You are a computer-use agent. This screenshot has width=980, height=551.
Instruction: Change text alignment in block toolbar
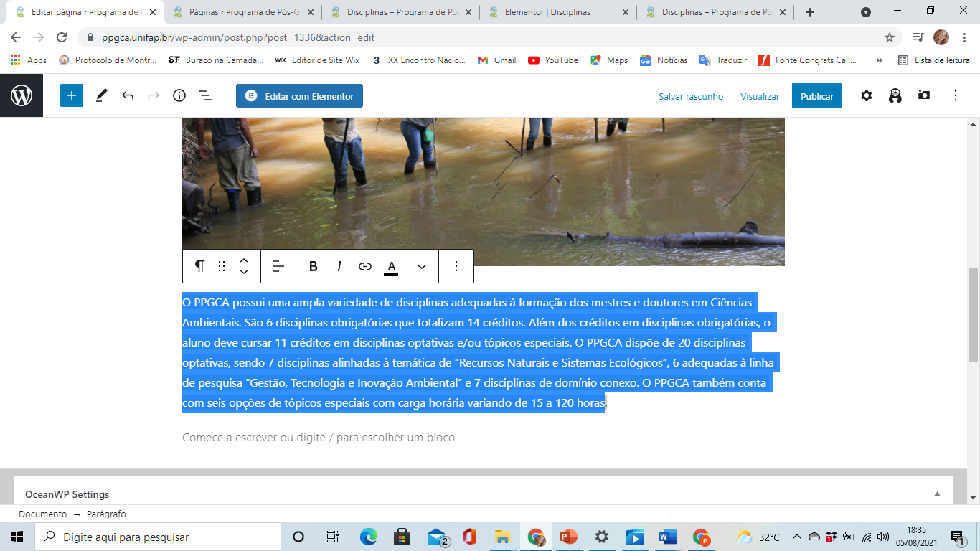(278, 266)
